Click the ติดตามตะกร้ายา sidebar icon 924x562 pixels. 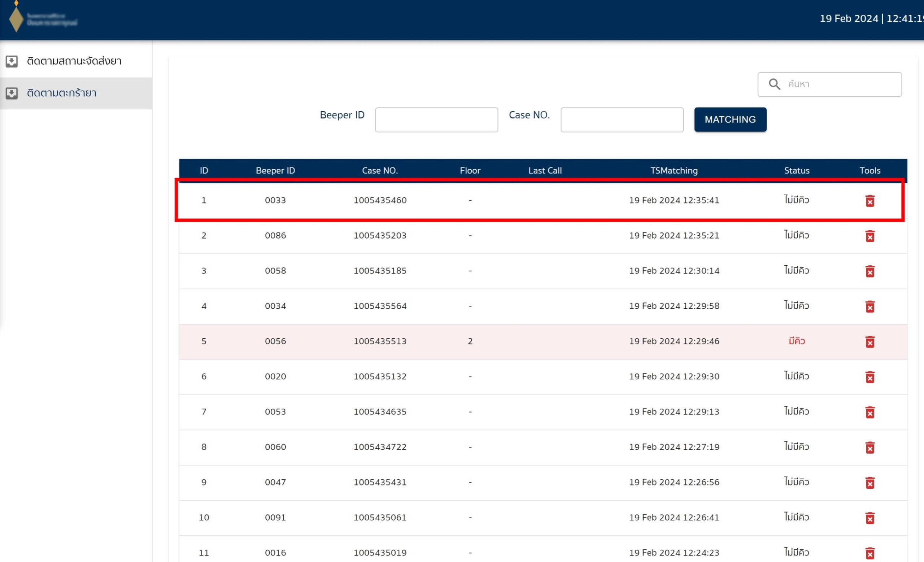click(12, 93)
